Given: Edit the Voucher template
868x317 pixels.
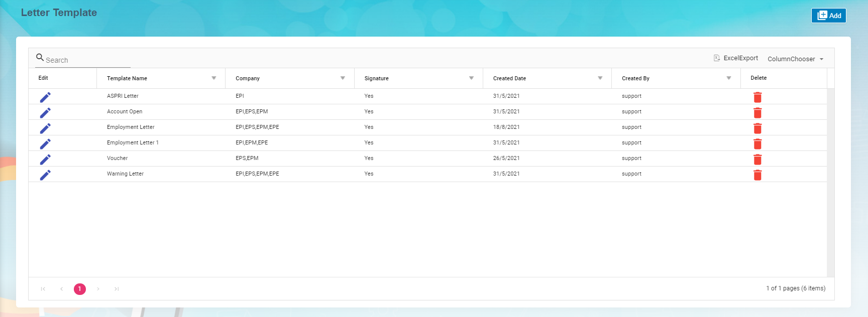Looking at the screenshot, I should (45, 159).
